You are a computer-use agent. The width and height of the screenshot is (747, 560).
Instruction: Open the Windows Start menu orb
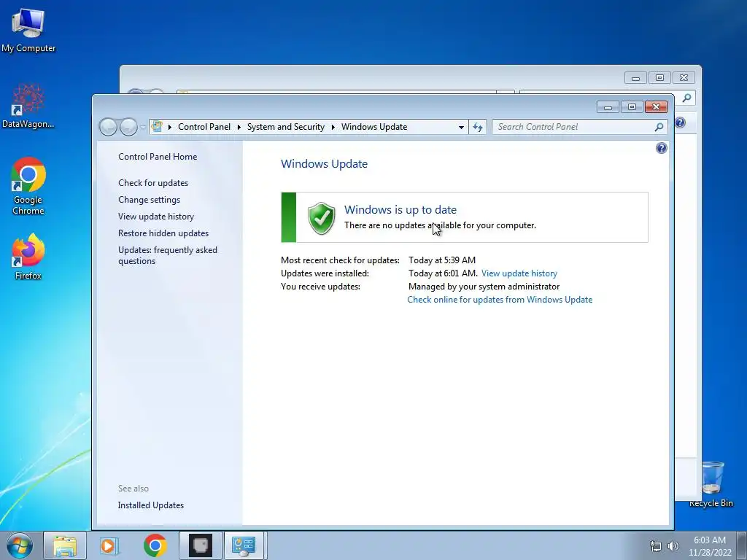tap(20, 545)
